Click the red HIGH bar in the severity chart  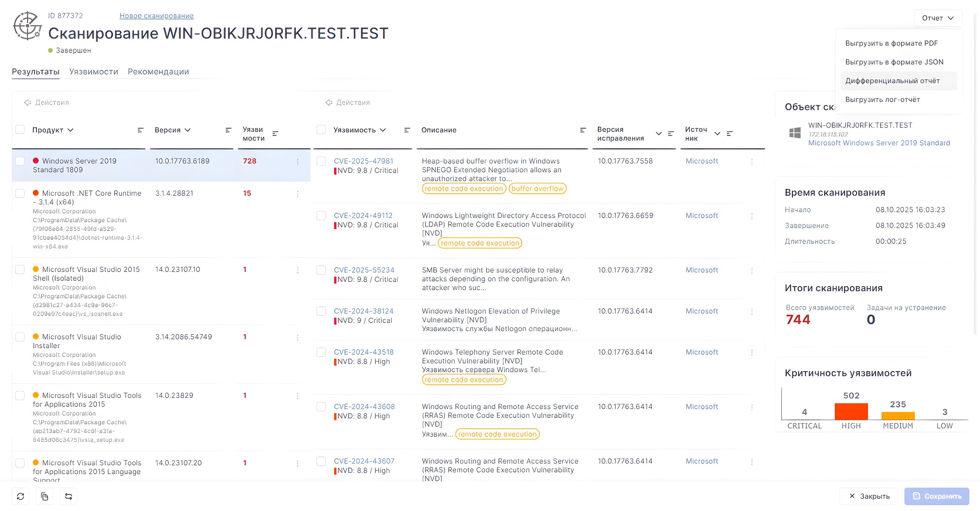click(851, 411)
